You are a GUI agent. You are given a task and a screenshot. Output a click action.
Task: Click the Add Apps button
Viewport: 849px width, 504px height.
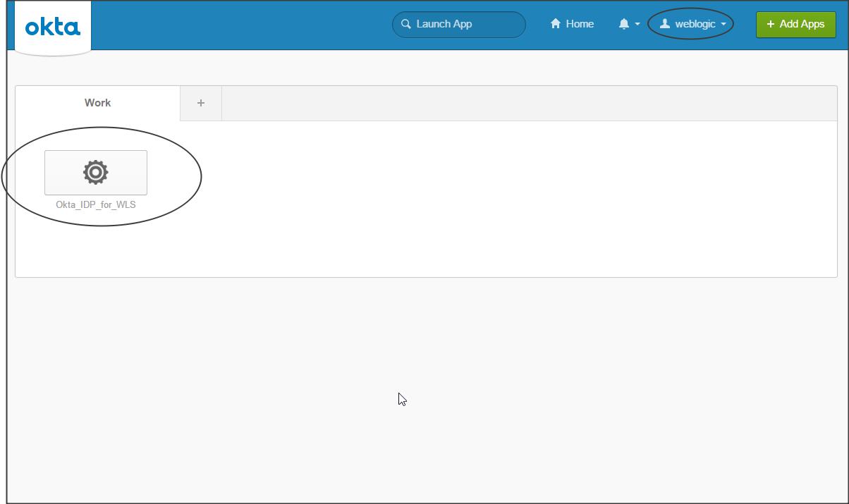point(795,24)
